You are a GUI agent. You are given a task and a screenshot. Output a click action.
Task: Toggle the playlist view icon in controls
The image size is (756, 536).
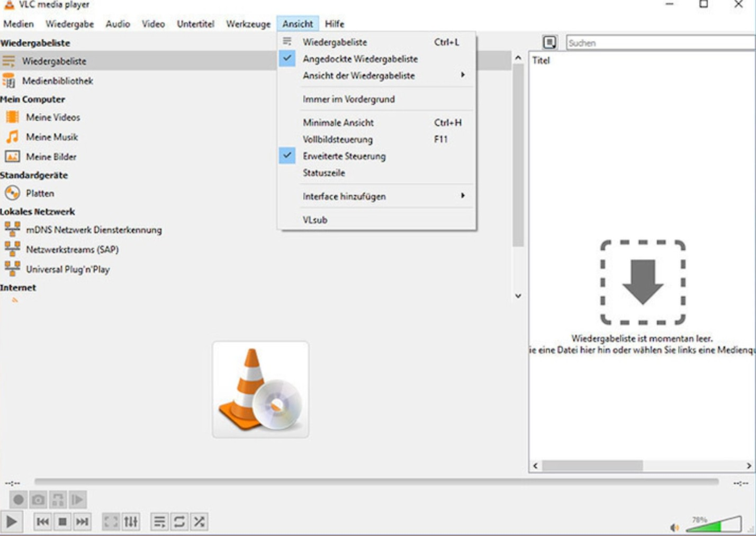(x=159, y=522)
